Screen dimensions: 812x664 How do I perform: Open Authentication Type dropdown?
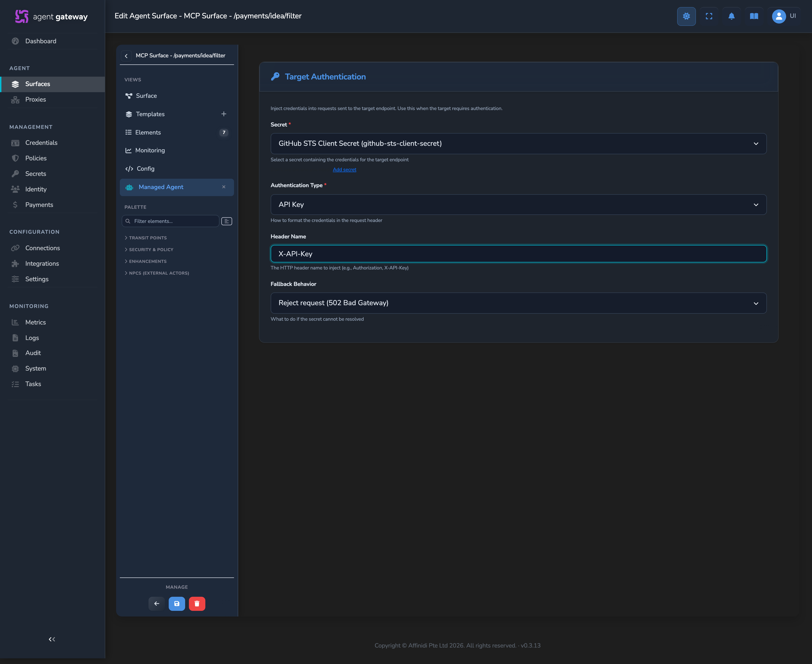(x=518, y=205)
